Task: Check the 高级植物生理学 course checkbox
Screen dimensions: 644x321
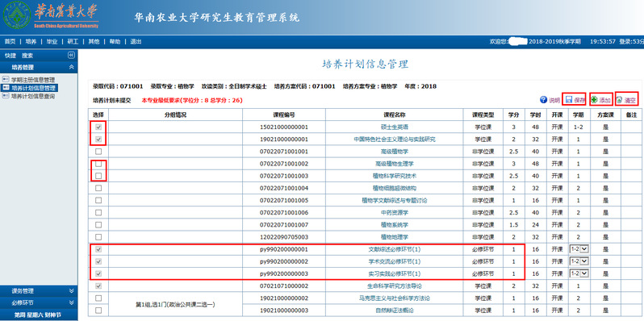Action: click(x=98, y=164)
